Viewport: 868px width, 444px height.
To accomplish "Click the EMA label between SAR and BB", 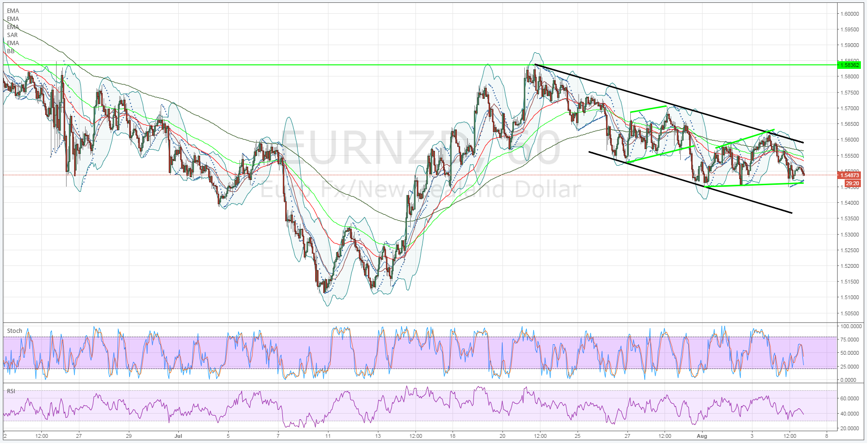I will tap(13, 43).
